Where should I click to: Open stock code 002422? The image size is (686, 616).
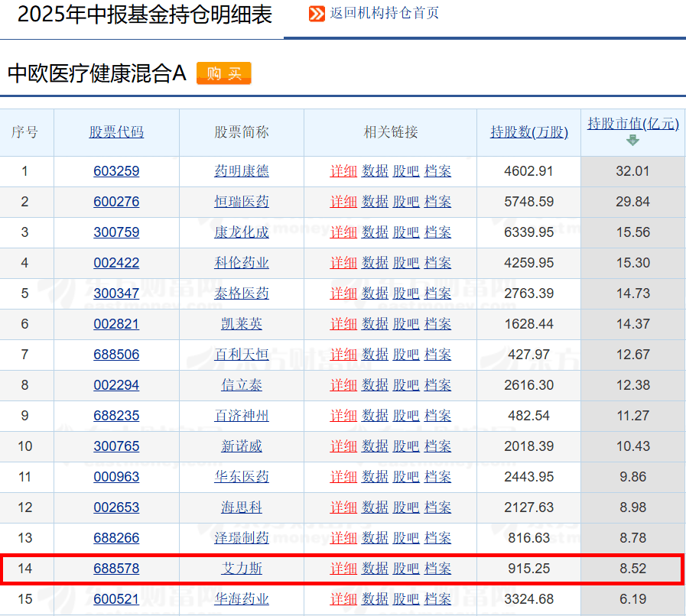pos(116,263)
